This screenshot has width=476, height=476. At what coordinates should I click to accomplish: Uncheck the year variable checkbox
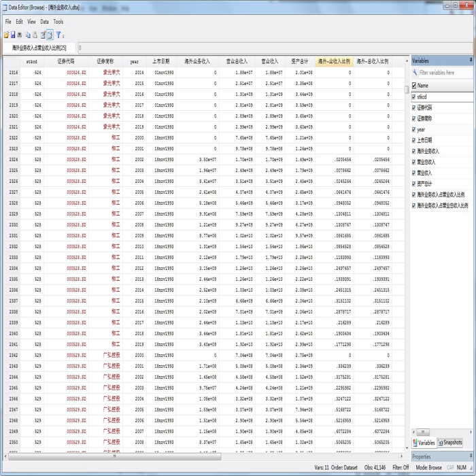[413, 130]
